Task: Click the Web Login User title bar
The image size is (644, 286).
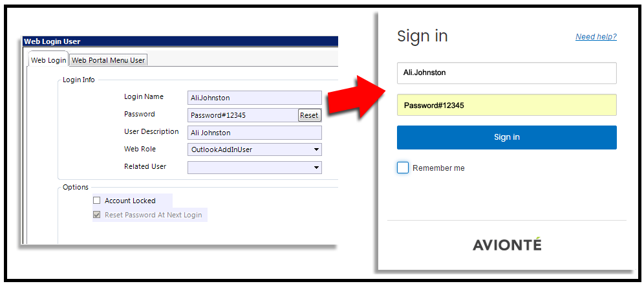Action: (180, 41)
